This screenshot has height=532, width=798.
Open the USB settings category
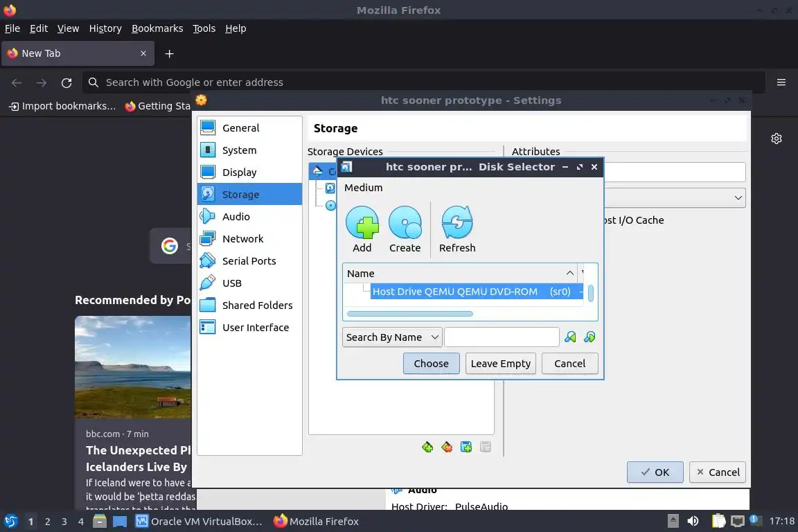(249, 283)
